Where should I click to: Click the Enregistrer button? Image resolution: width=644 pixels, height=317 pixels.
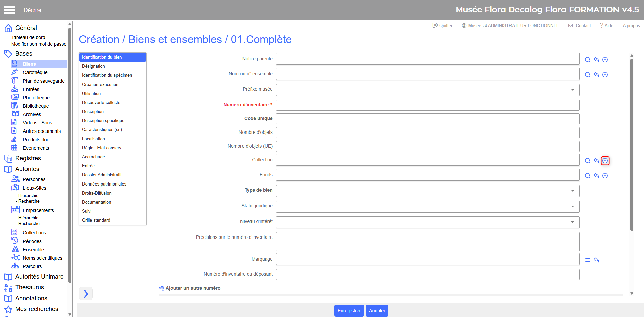tap(349, 311)
